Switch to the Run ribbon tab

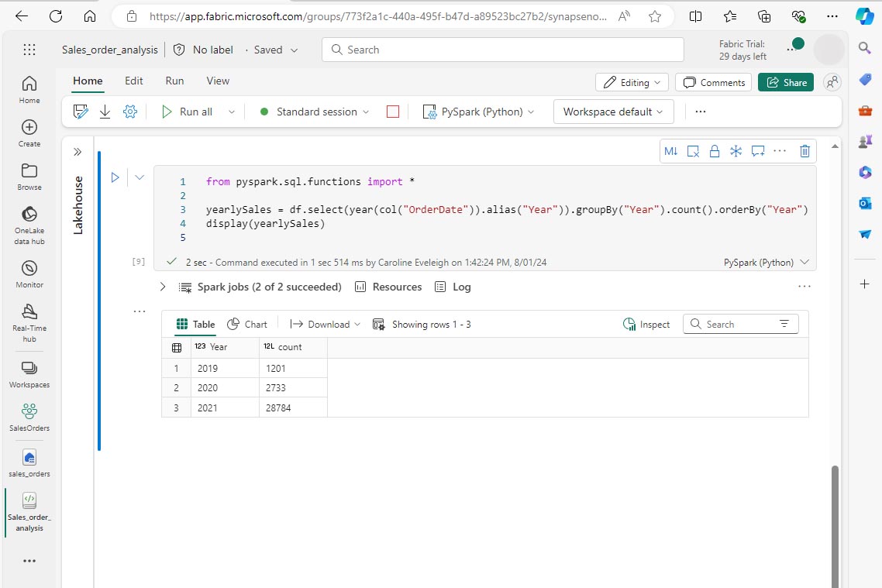(174, 81)
